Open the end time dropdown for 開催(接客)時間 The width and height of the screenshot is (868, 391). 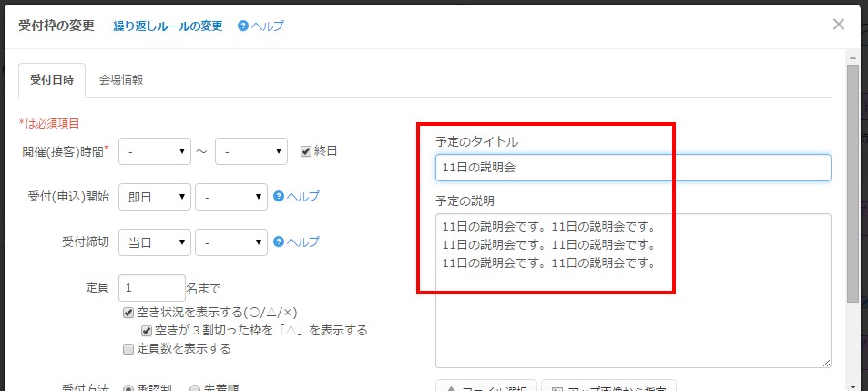251,151
